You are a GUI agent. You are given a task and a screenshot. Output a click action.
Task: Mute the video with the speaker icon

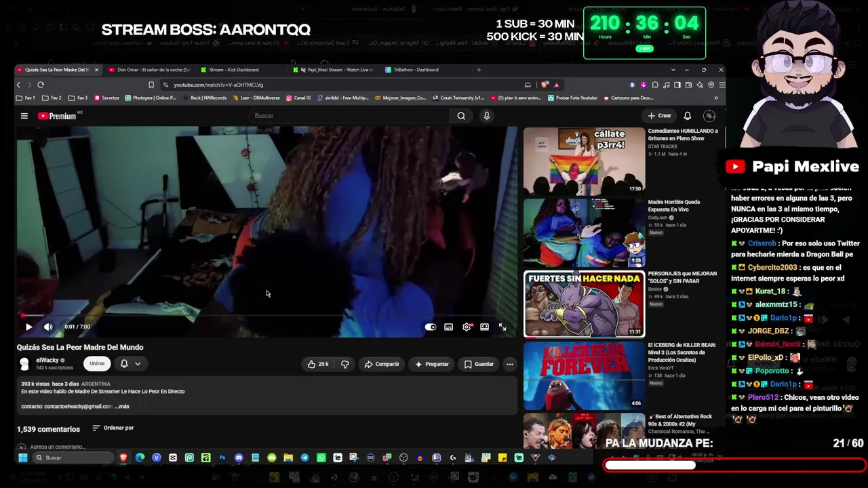click(48, 327)
